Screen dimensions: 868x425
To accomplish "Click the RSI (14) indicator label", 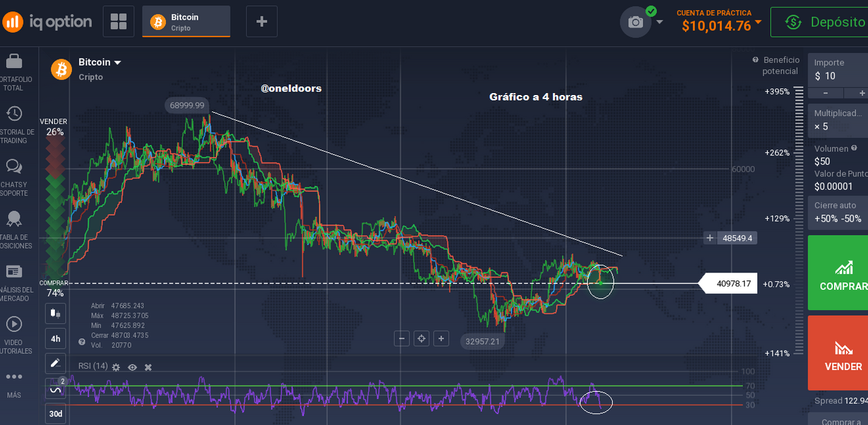I will click(x=93, y=367).
